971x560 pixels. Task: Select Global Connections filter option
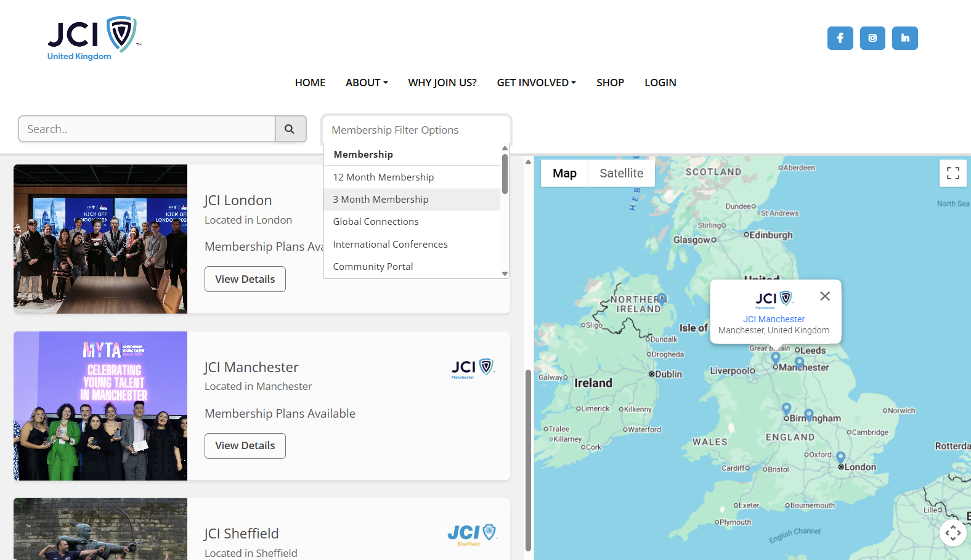tap(412, 222)
